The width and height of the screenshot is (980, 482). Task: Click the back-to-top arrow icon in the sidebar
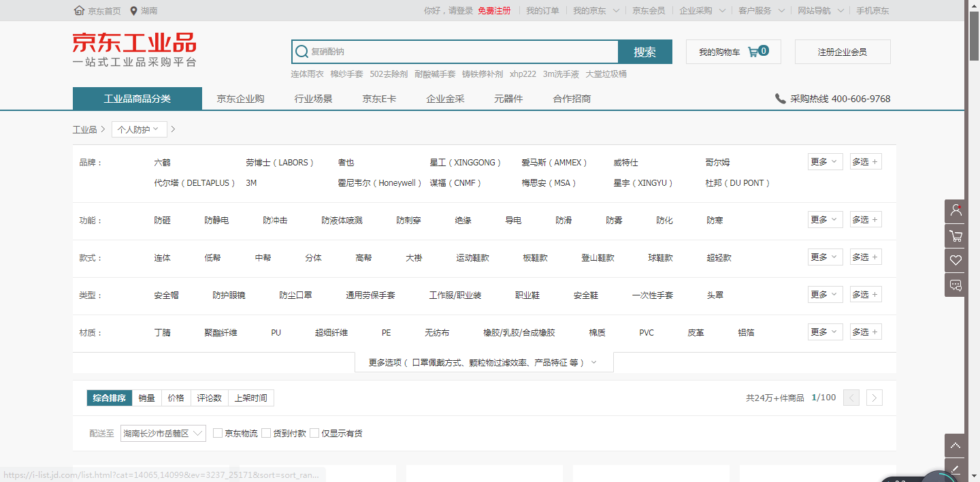[956, 445]
